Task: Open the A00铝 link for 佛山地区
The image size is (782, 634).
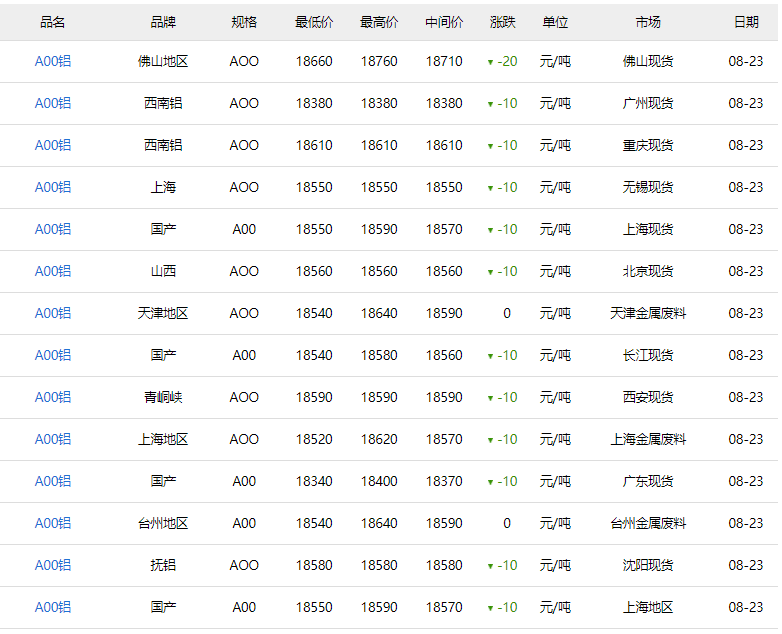Action: click(53, 61)
